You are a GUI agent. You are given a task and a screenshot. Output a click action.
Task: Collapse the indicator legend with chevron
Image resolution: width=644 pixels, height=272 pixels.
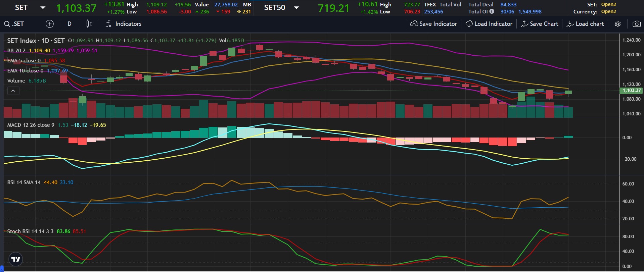pyautogui.click(x=13, y=91)
